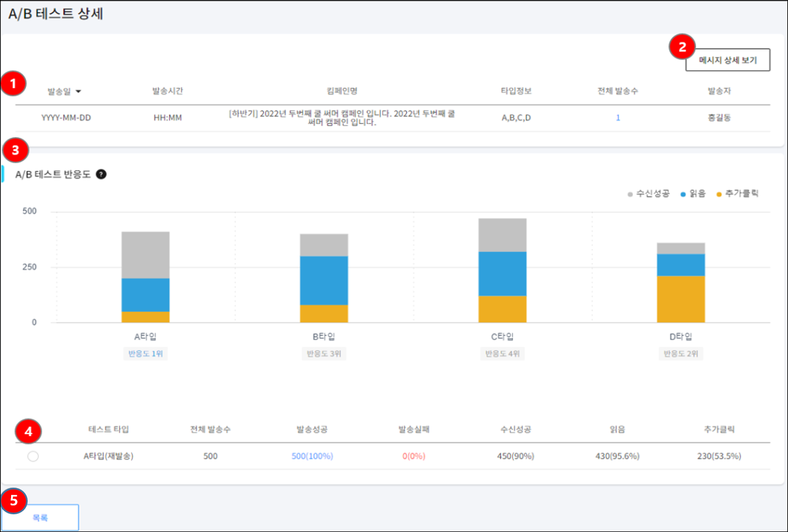788x532 pixels.
Task: Click the 0(0%) 발송실패 value
Action: tap(414, 456)
